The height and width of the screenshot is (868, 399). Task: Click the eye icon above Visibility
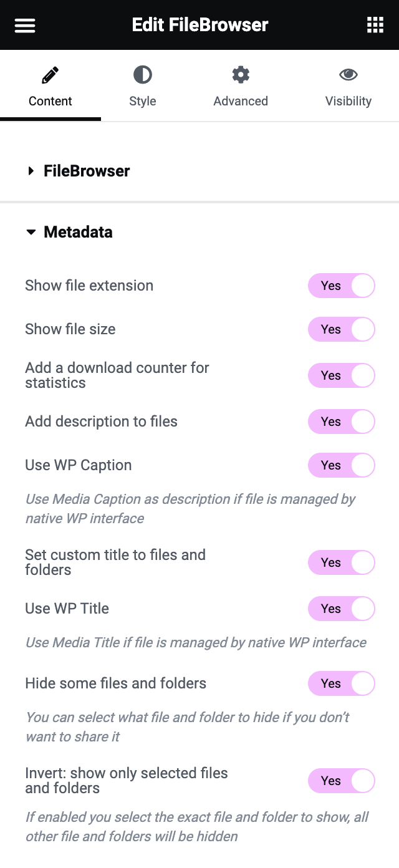coord(349,73)
